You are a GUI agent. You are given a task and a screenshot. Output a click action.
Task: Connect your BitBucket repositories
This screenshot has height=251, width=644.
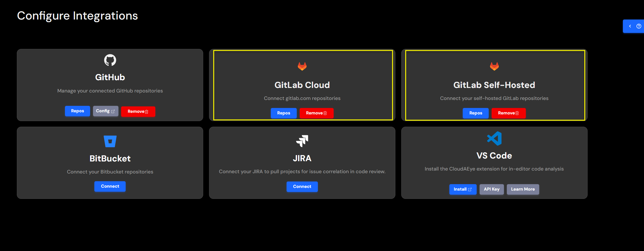(110, 186)
